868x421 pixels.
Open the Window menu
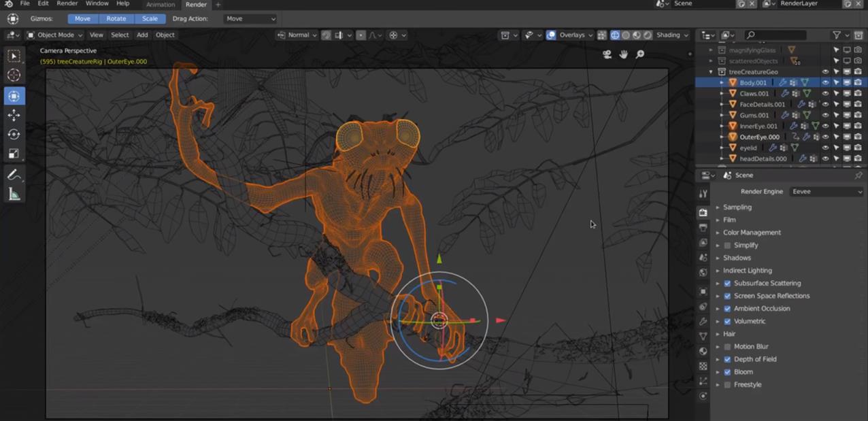[97, 4]
